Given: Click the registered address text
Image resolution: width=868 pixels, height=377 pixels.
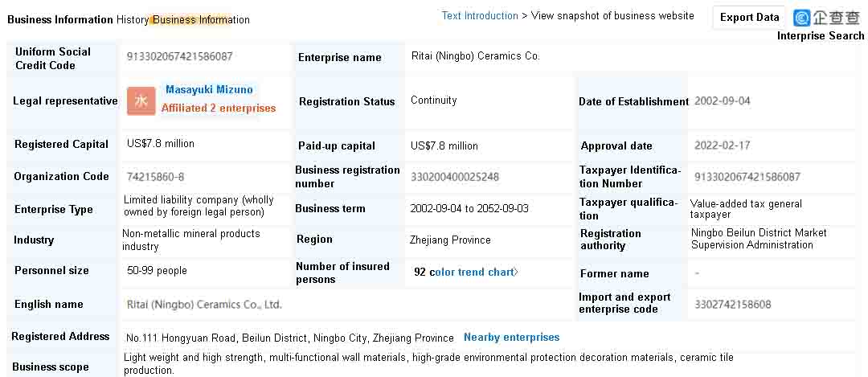Looking at the screenshot, I should [x=289, y=338].
